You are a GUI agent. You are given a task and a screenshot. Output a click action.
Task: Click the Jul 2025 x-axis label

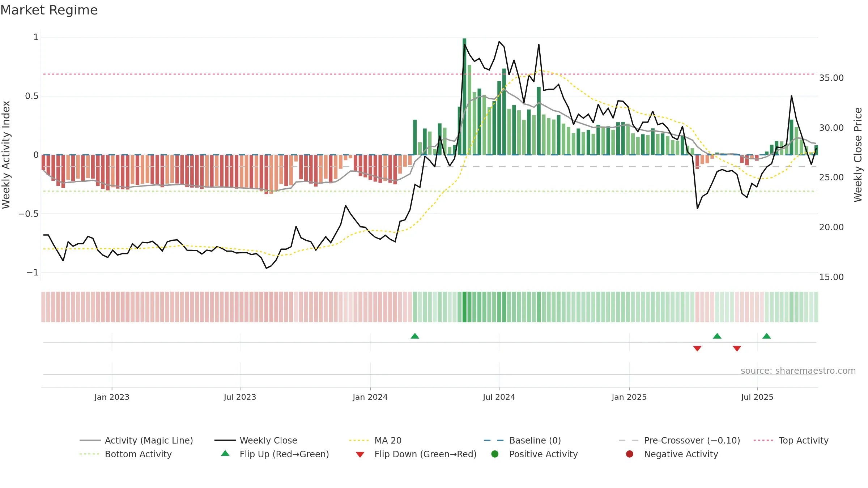tap(757, 397)
